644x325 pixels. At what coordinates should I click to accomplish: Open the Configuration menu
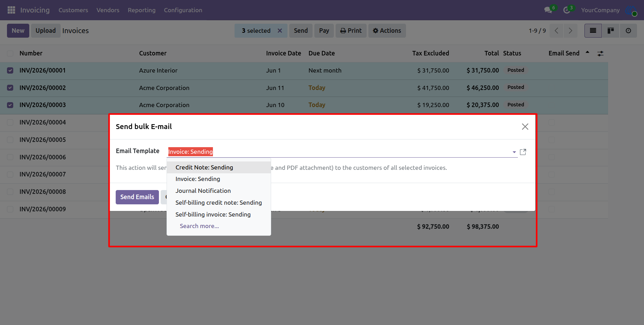point(183,10)
